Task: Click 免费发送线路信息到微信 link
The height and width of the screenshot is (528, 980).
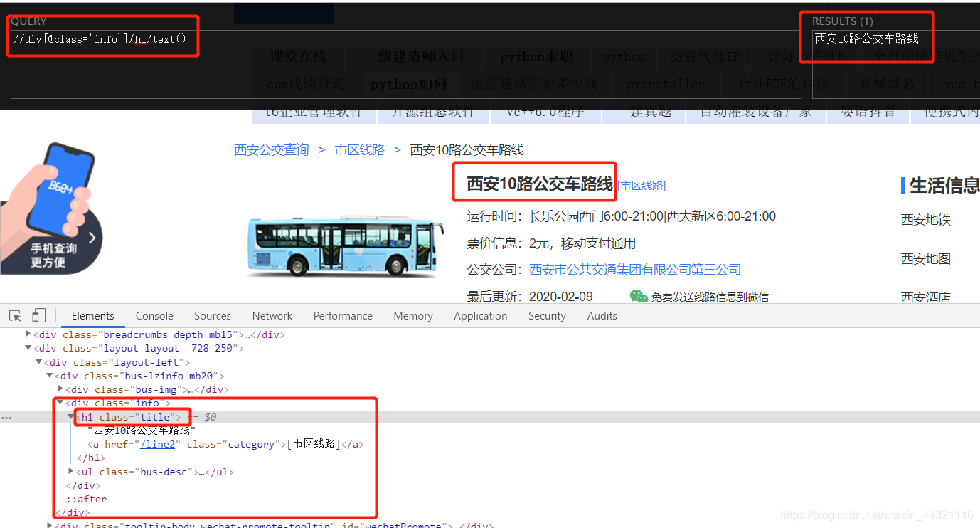Action: (x=710, y=297)
